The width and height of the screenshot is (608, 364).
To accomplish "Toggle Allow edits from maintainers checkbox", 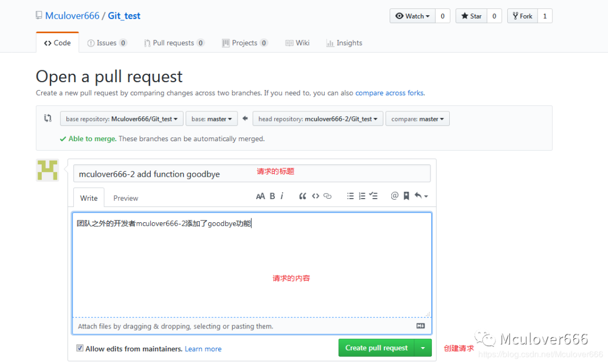I will pyautogui.click(x=80, y=348).
